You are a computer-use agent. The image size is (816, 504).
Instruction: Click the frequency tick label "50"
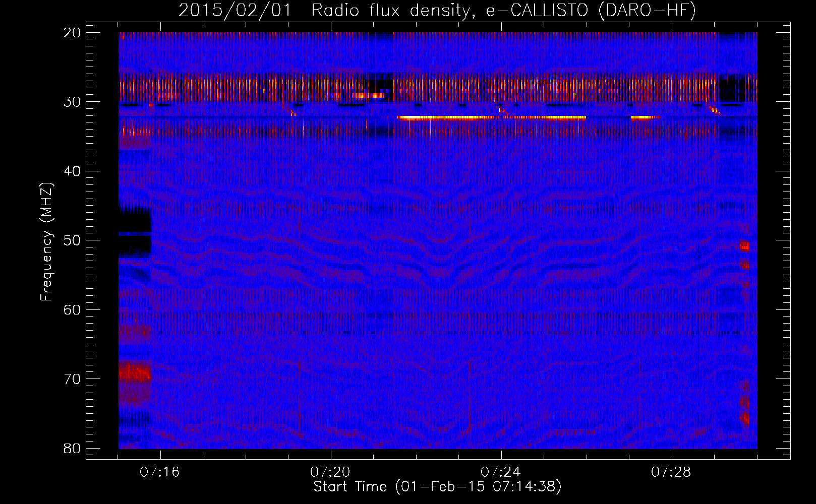(73, 240)
